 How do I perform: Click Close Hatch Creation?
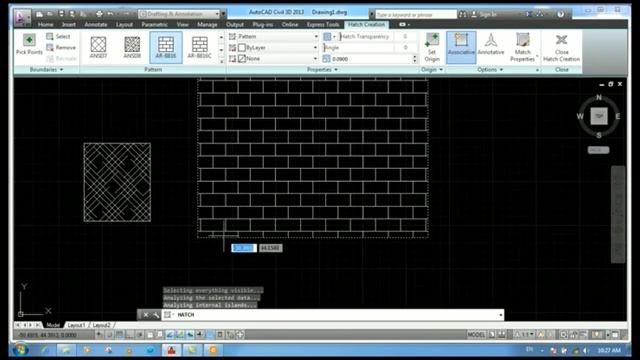(x=562, y=47)
